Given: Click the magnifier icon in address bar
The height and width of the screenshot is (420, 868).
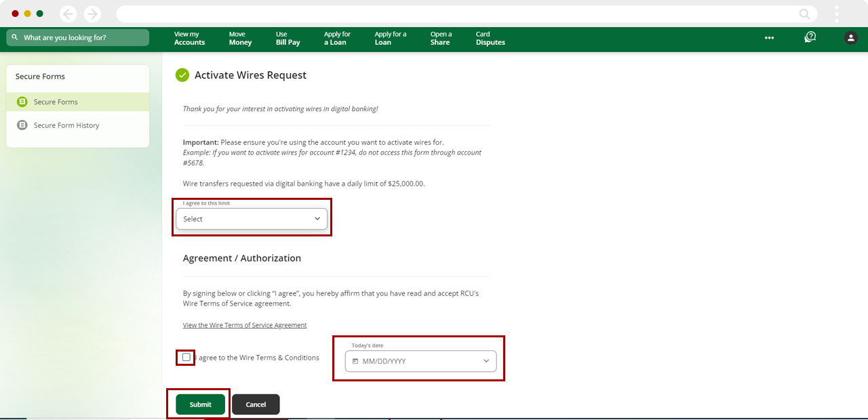Looking at the screenshot, I should click(804, 14).
